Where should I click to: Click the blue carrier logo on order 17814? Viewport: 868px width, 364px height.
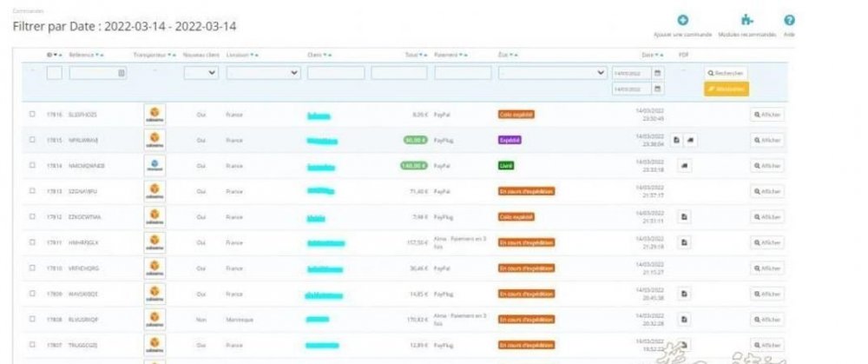point(155,166)
